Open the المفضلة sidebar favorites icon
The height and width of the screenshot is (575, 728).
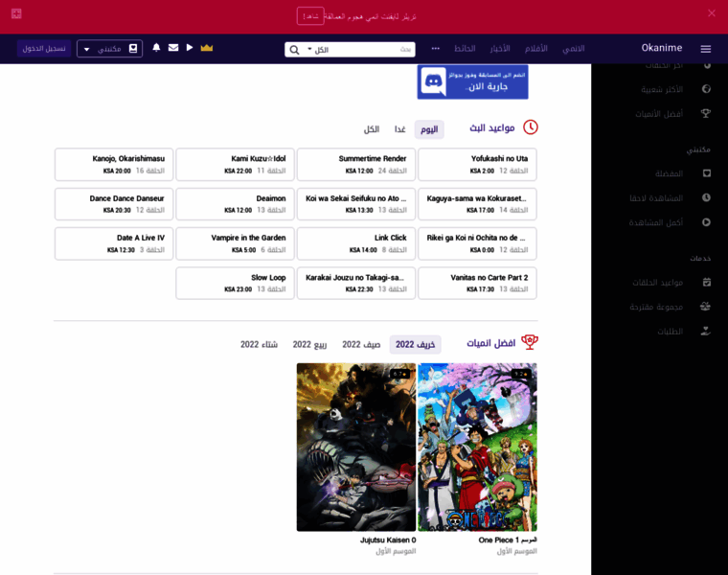pos(706,173)
